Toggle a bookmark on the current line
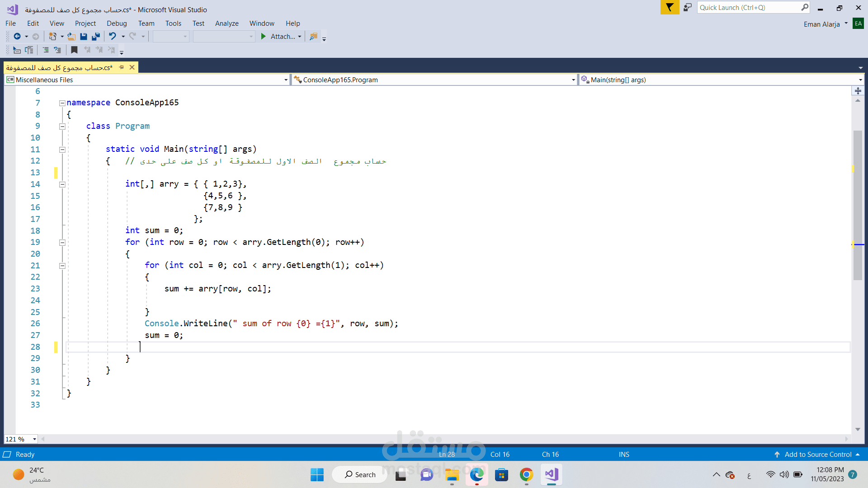 click(74, 50)
